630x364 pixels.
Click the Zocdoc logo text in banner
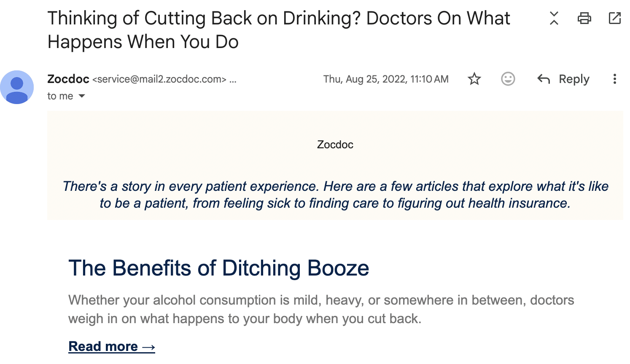(x=335, y=145)
